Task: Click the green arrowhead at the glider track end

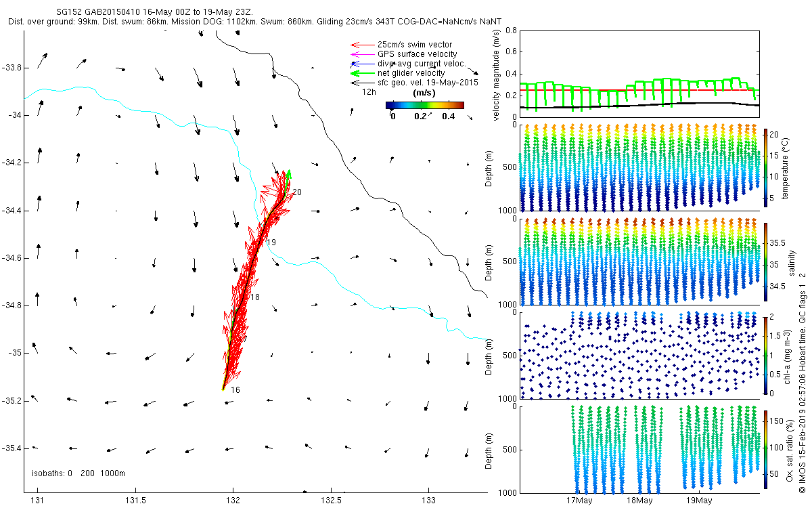Action: [x=288, y=174]
